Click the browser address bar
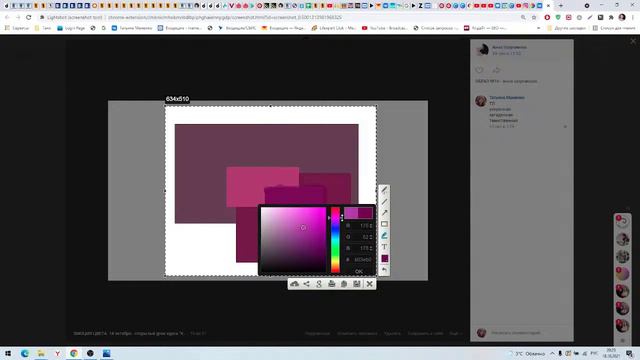The width and height of the screenshot is (640, 360). pyautogui.click(x=278, y=17)
